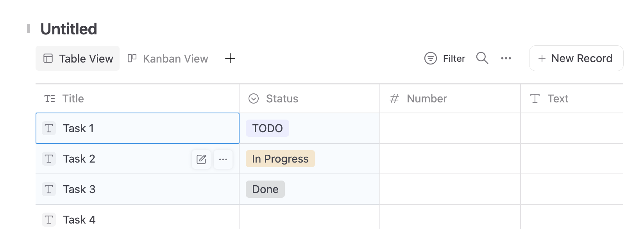This screenshot has height=229, width=644.
Task: Click the search magnifier icon
Action: click(482, 58)
